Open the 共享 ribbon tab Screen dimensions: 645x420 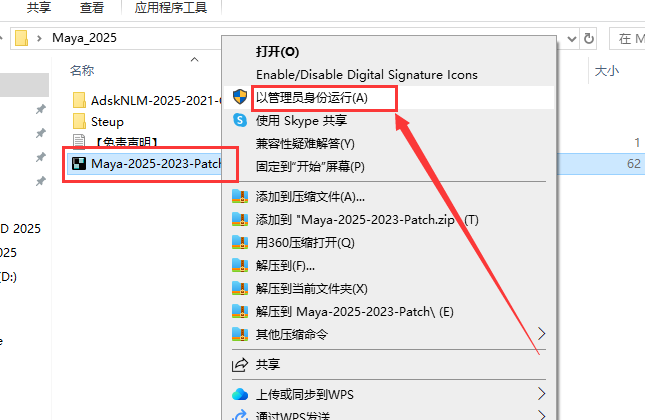[x=39, y=7]
